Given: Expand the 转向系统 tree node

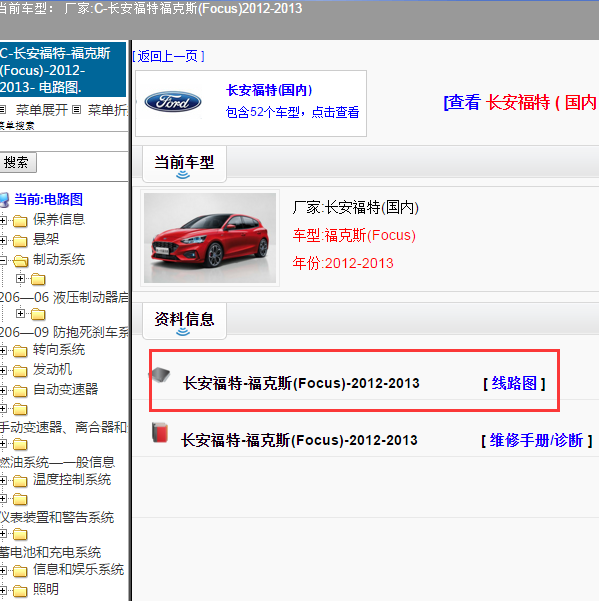Looking at the screenshot, I should (3, 350).
